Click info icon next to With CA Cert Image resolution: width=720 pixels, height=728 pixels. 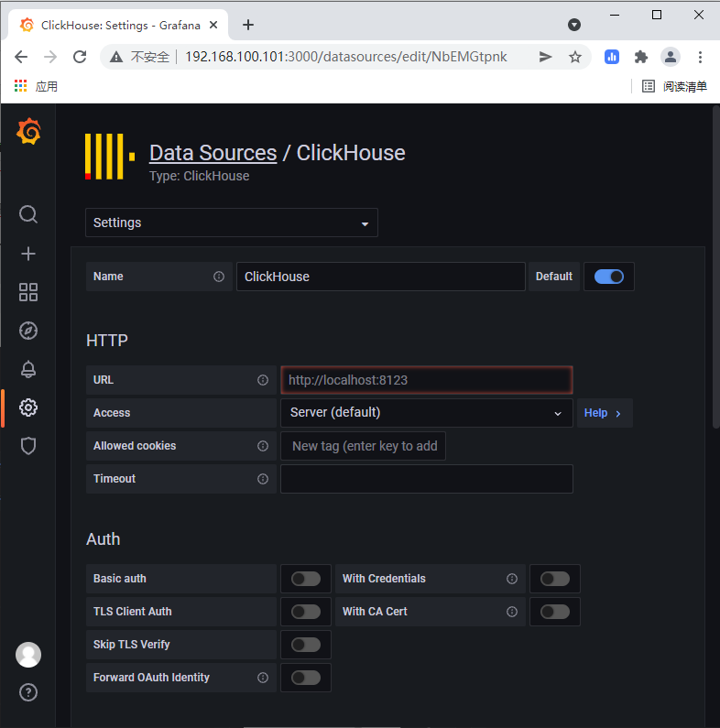pos(512,612)
